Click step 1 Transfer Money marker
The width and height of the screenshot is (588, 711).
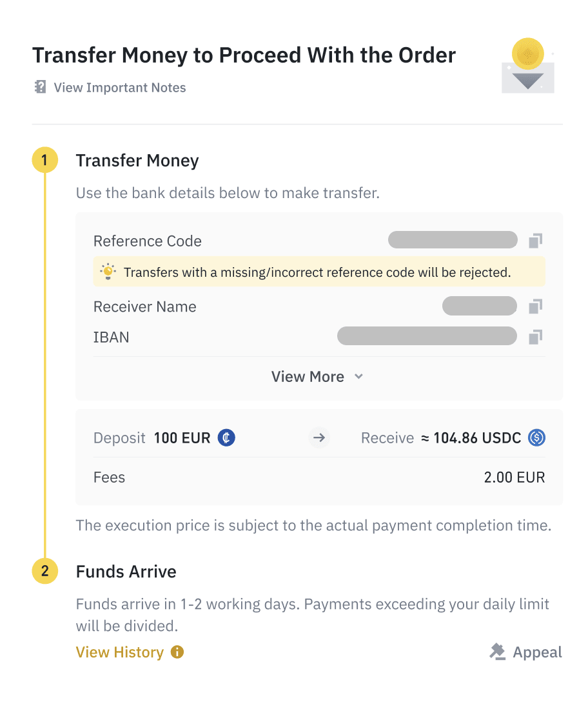(x=44, y=161)
